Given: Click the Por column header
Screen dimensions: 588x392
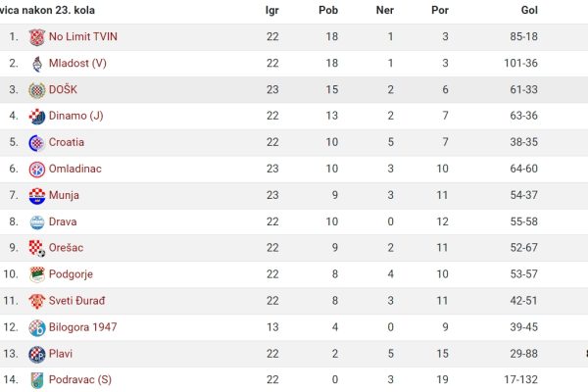Looking at the screenshot, I should [x=440, y=10].
